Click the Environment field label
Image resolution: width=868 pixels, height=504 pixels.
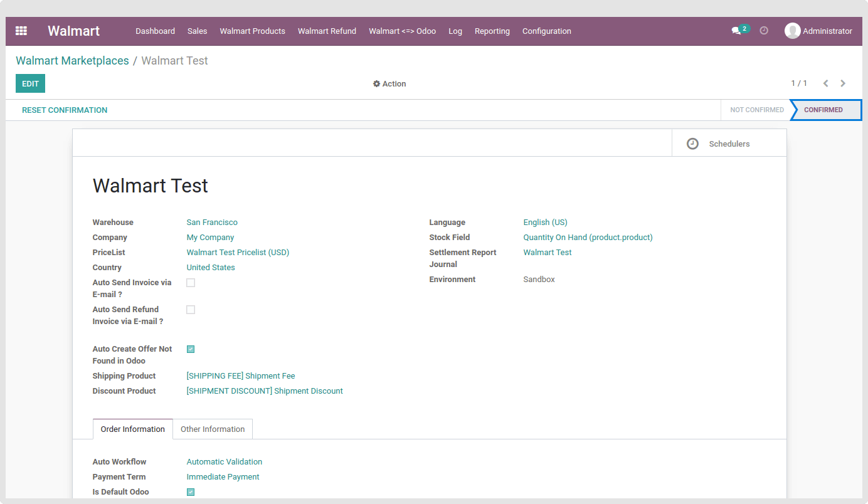tap(452, 280)
